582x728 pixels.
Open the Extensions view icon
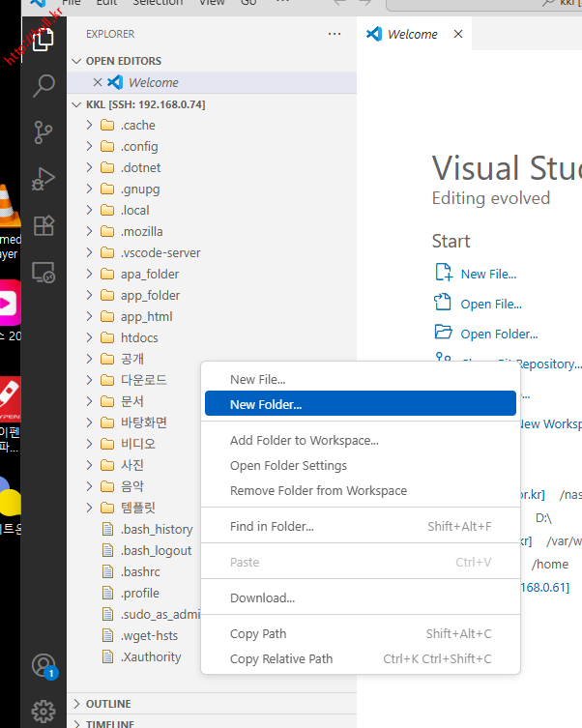click(44, 225)
